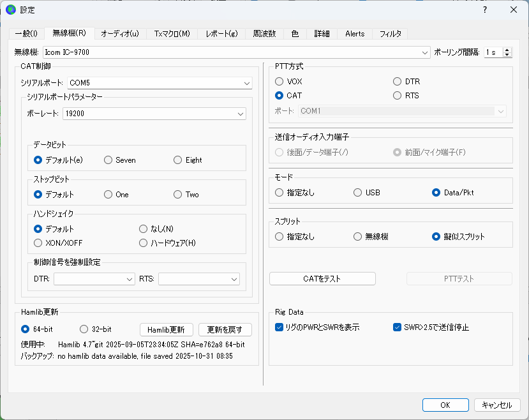
Task: Open the RTS force-setting dropdown
Action: point(199,279)
